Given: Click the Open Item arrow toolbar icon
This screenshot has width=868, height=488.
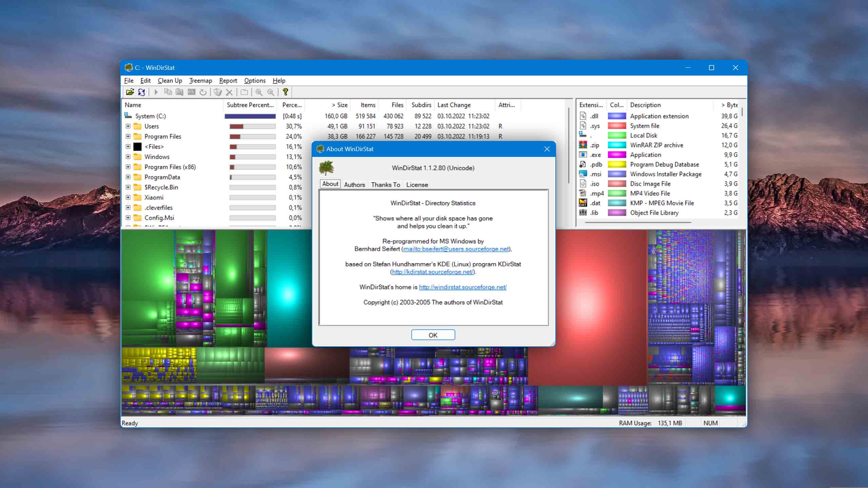Looking at the screenshot, I should tap(156, 92).
